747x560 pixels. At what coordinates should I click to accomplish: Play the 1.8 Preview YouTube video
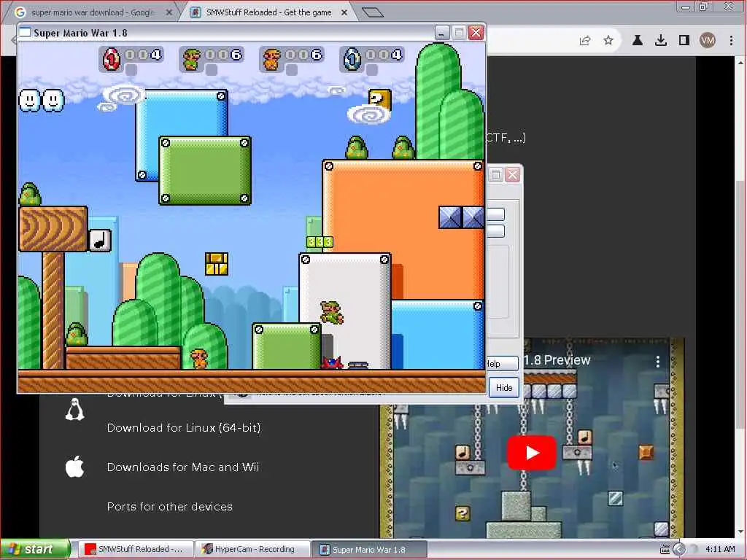pos(532,452)
